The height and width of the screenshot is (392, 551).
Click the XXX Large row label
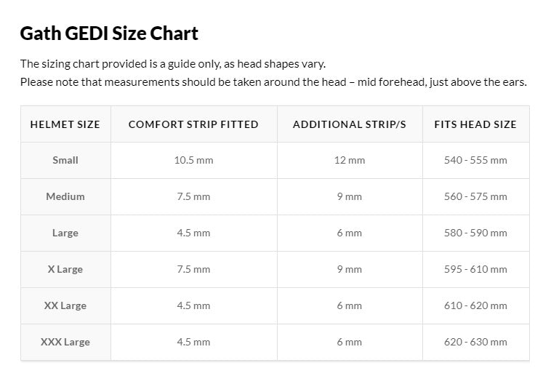coord(65,342)
